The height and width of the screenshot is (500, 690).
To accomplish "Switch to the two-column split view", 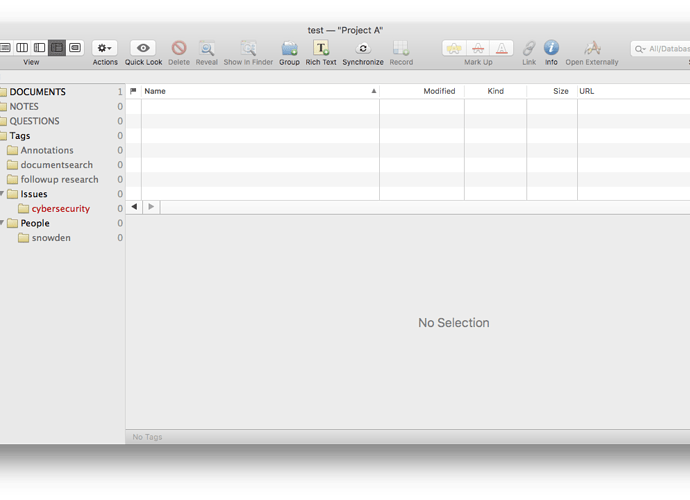I will (x=22, y=48).
